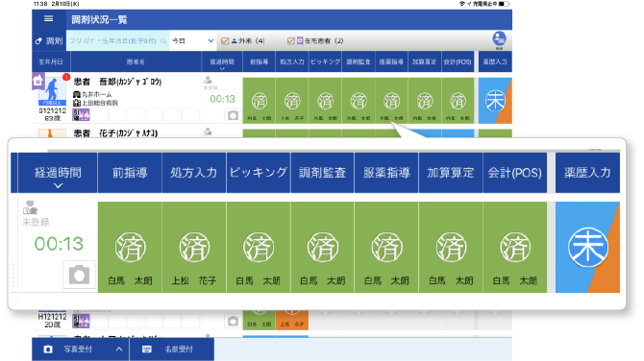Click 薬歴入力 header in the zoomed panel
The width and height of the screenshot is (644, 361).
pyautogui.click(x=587, y=173)
